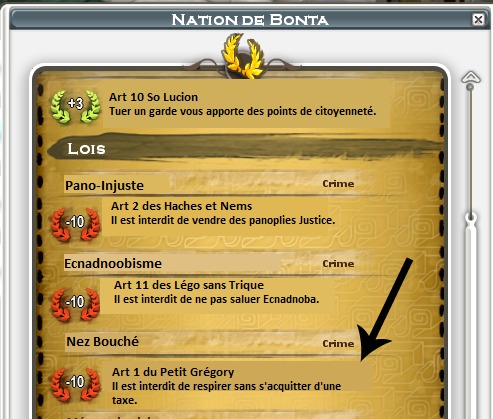This screenshot has width=493, height=419.
Task: Open the Art 10 So Lucion entry
Action: click(x=246, y=104)
